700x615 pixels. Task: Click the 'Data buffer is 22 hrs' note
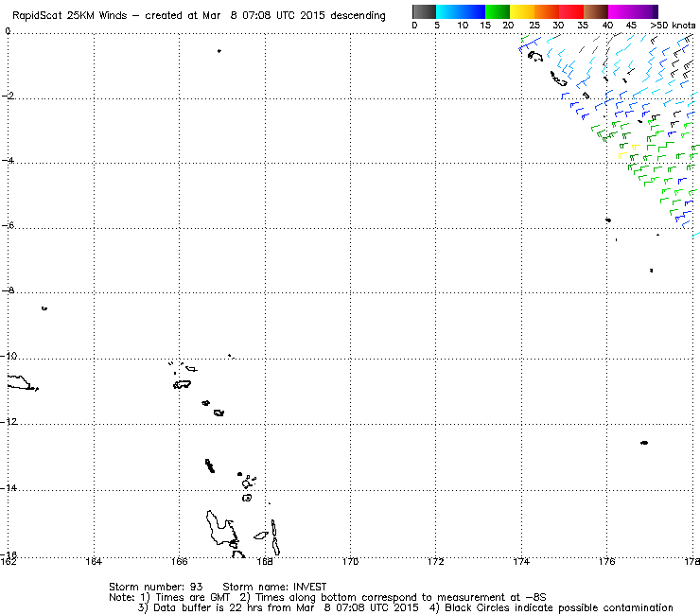click(x=209, y=607)
